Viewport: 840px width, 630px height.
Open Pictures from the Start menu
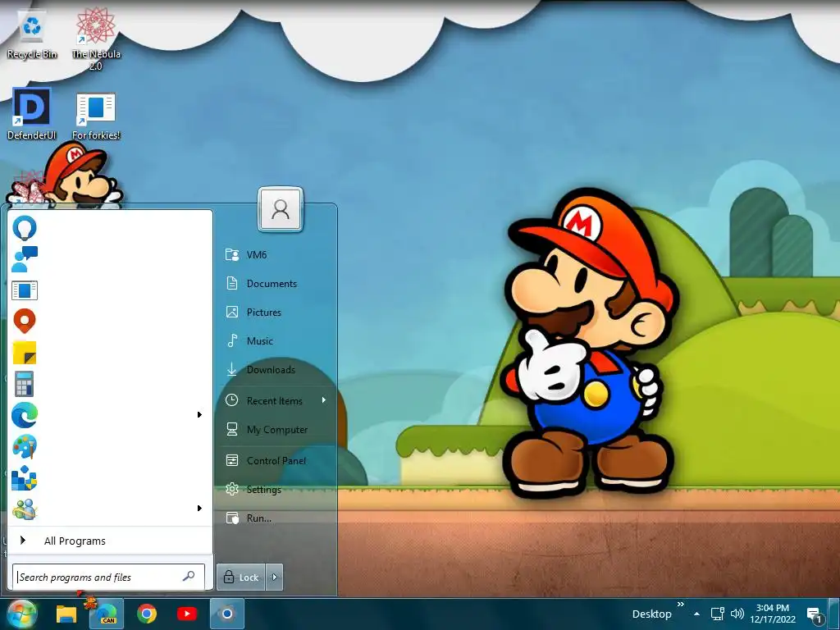[276, 312]
